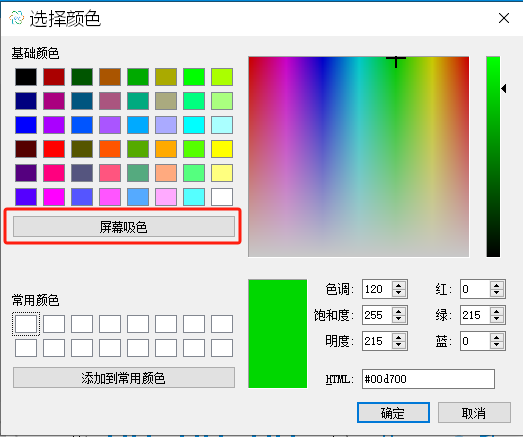Decrease 绿 green value with down arrow
523x437 pixels.
click(x=497, y=319)
